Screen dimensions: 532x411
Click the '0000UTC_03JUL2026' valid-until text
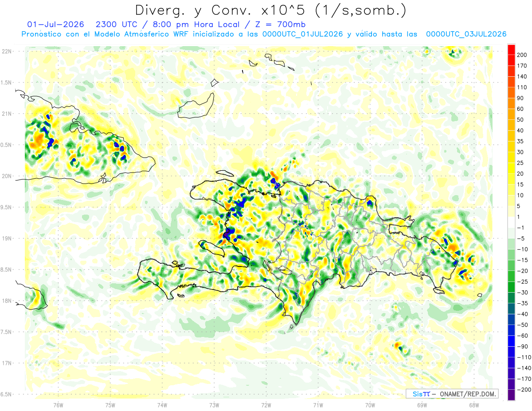pos(466,34)
